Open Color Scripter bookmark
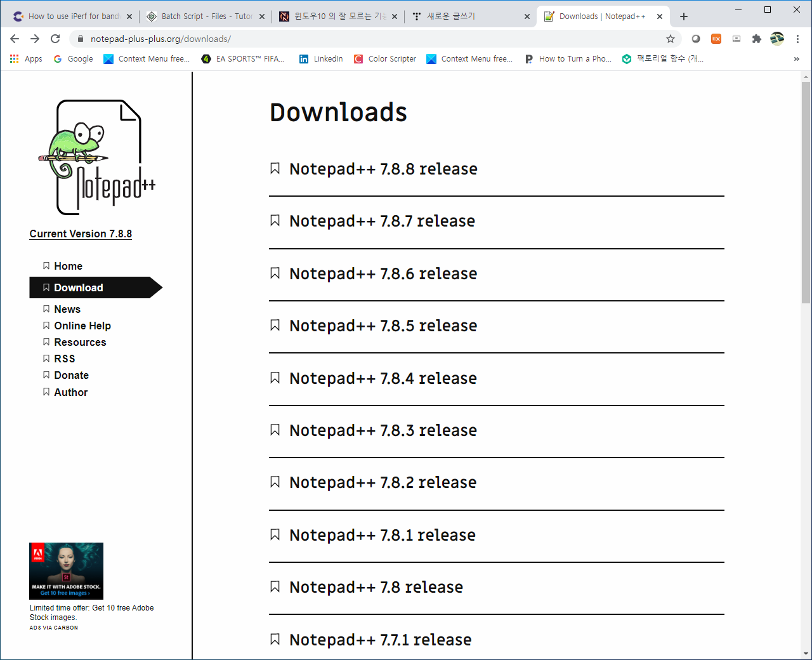The width and height of the screenshot is (812, 660). [385, 59]
